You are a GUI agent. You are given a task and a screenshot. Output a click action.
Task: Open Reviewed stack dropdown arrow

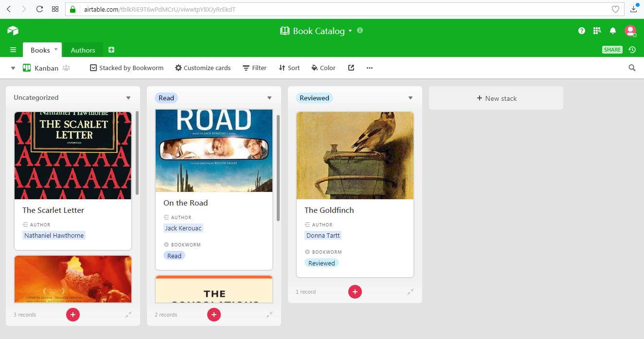tap(411, 98)
